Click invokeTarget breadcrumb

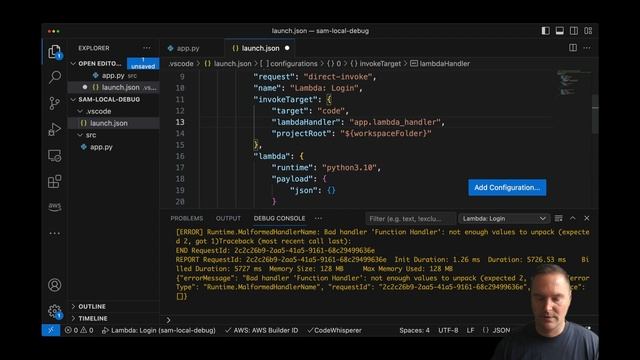(x=376, y=64)
